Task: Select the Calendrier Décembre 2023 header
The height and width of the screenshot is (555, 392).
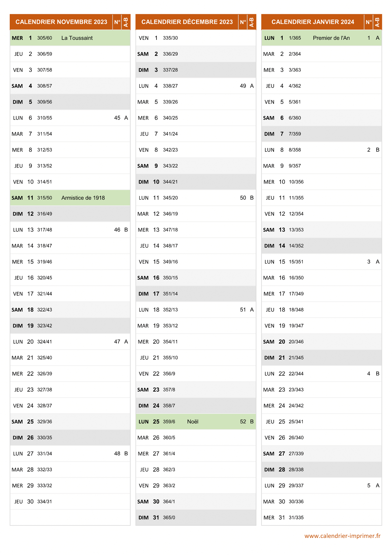Action: coord(187,22)
